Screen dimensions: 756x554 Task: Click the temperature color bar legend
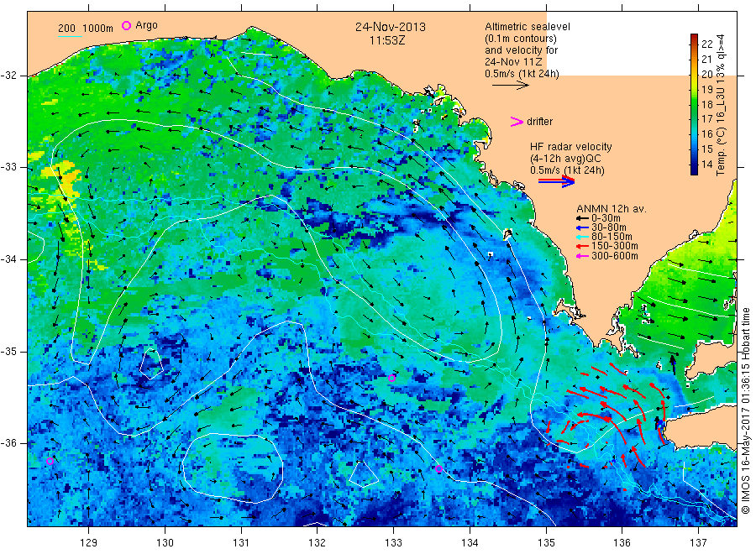pos(695,104)
